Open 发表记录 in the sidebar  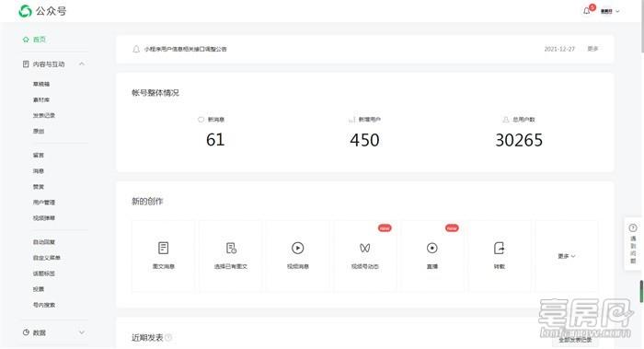tap(44, 115)
